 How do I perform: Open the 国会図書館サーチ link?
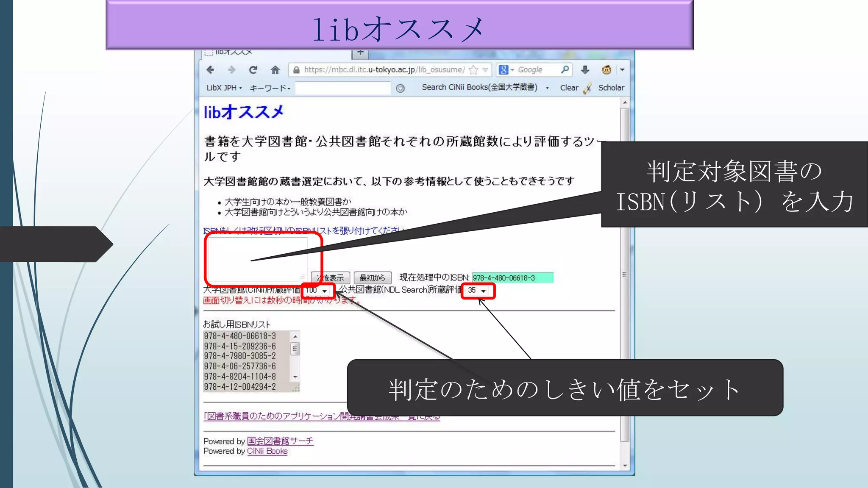coord(280,441)
